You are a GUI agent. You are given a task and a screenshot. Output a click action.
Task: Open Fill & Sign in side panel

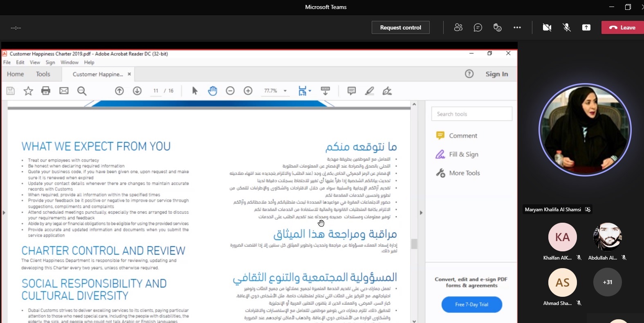457,154
